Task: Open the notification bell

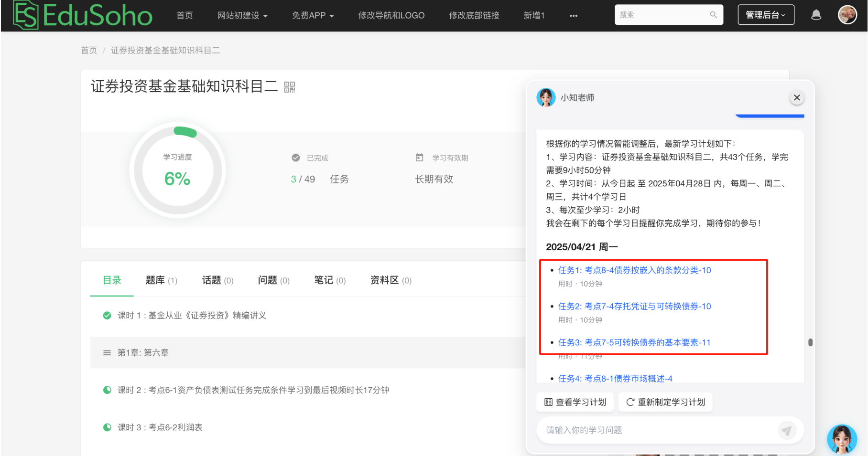Action: click(816, 14)
